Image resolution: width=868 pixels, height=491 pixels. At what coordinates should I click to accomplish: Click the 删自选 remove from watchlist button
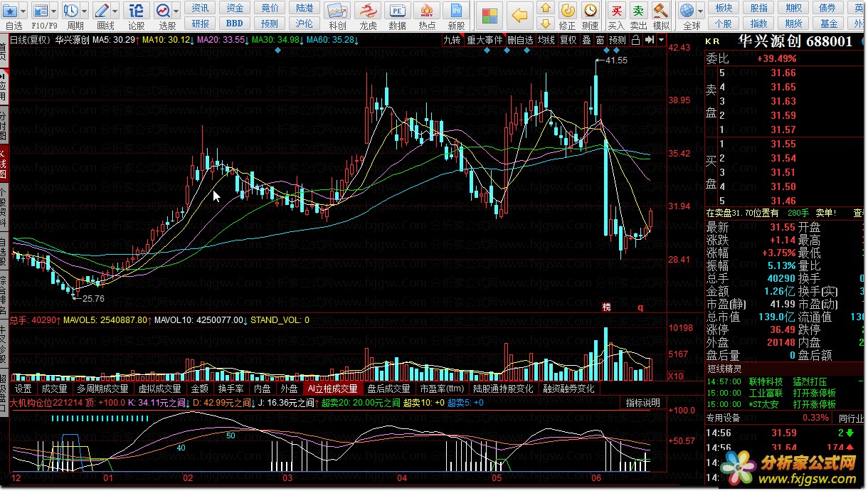coord(520,40)
